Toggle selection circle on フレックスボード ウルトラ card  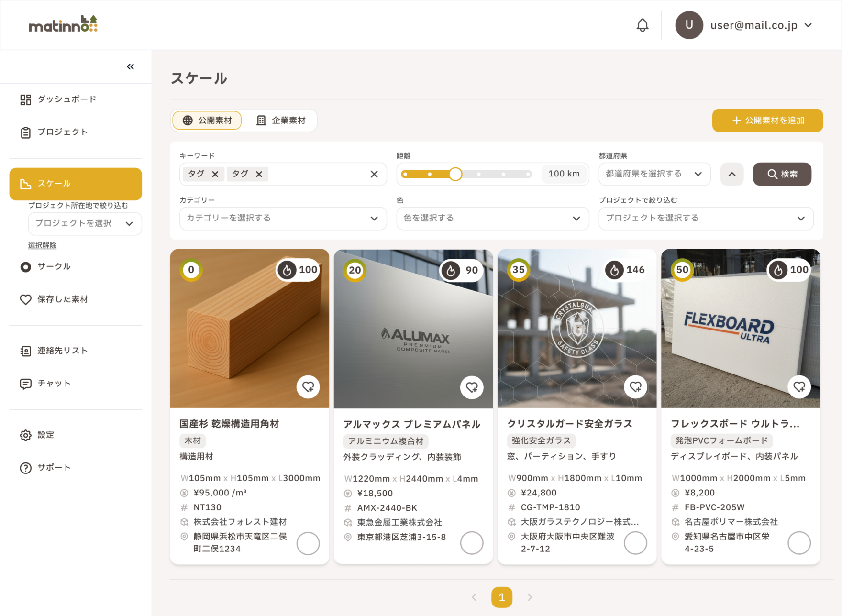(x=799, y=543)
